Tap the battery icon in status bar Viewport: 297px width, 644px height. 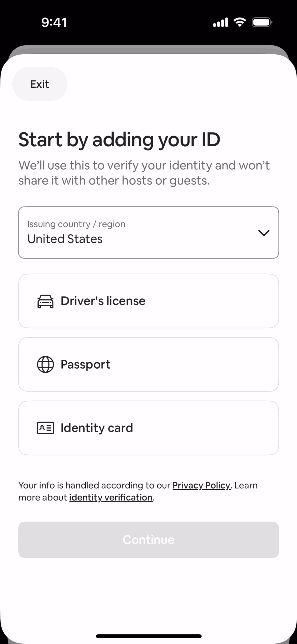tap(262, 22)
